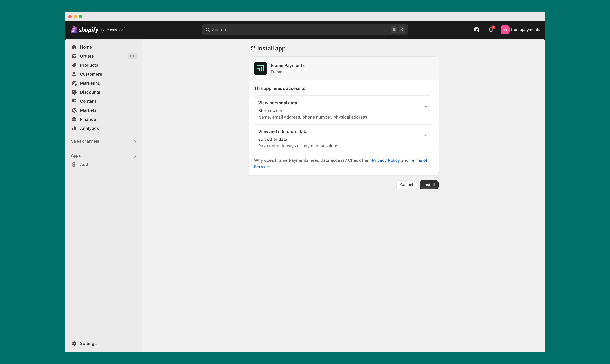The width and height of the screenshot is (610, 364).
Task: Click the Orders count badge 61
Action: pyautogui.click(x=132, y=56)
